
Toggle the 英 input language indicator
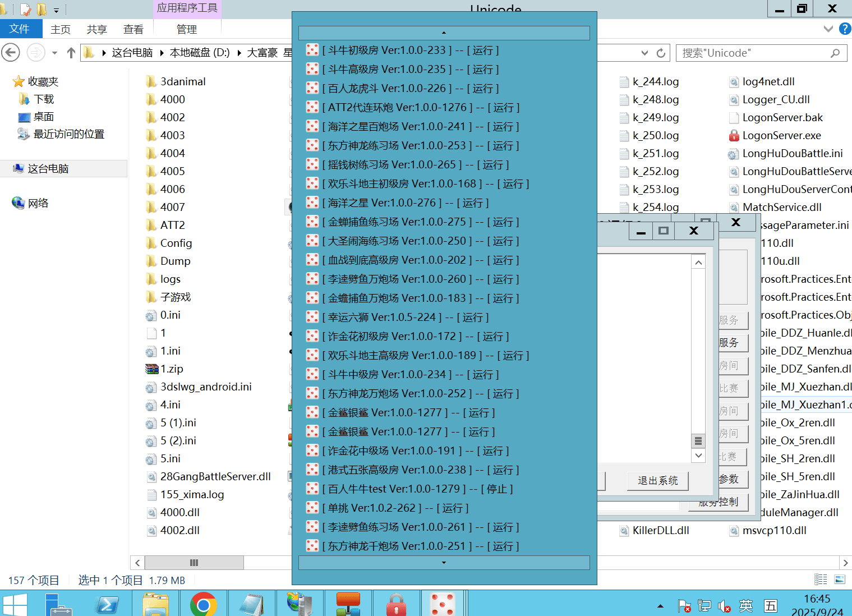(x=746, y=606)
